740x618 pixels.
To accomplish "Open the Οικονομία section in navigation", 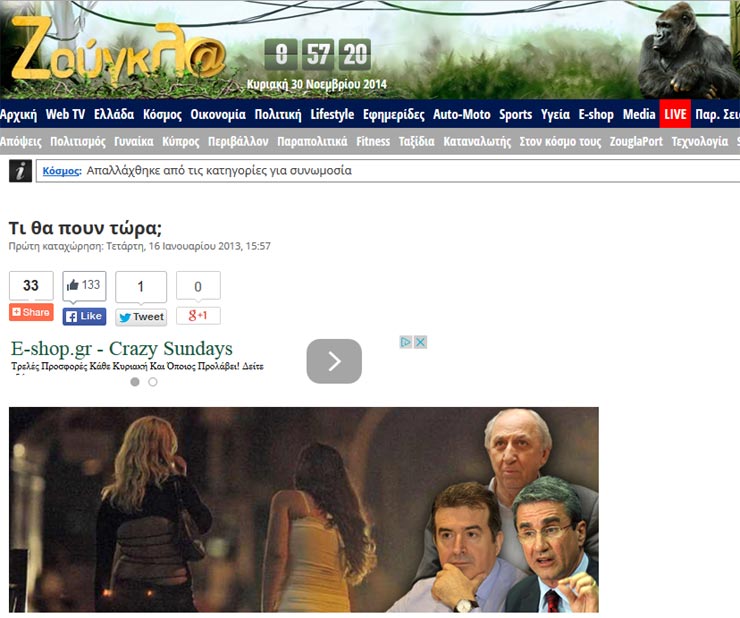I will pyautogui.click(x=218, y=114).
